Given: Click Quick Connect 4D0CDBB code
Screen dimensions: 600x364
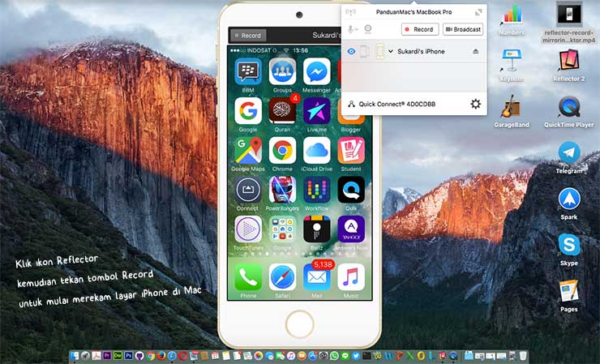Looking at the screenshot, I should point(396,104).
